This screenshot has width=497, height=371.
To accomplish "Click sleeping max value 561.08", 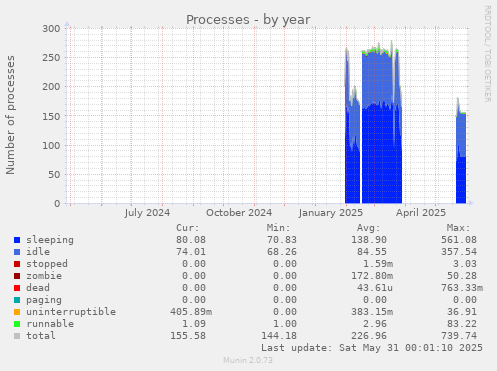I will coord(459,240).
